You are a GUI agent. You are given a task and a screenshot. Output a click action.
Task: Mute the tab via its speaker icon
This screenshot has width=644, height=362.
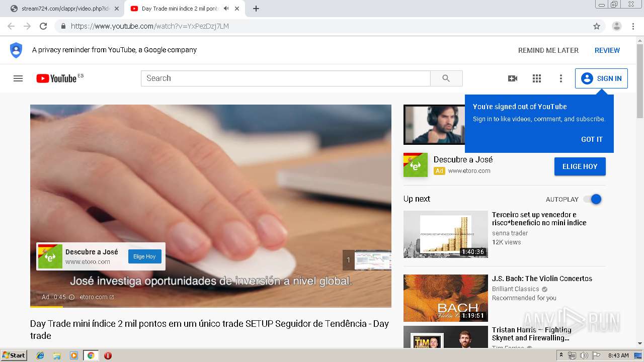pyautogui.click(x=226, y=9)
